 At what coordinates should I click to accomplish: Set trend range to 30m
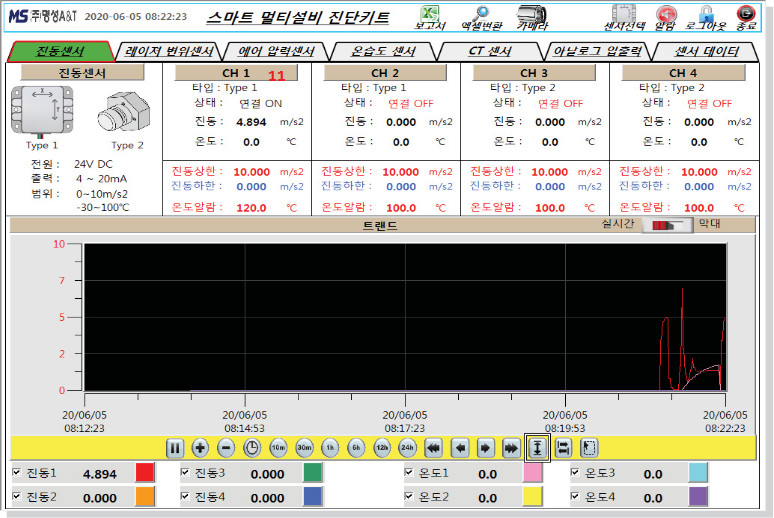pos(304,448)
